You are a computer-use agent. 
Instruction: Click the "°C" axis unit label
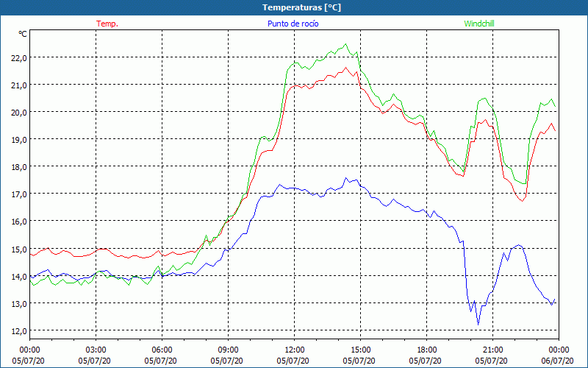23,34
